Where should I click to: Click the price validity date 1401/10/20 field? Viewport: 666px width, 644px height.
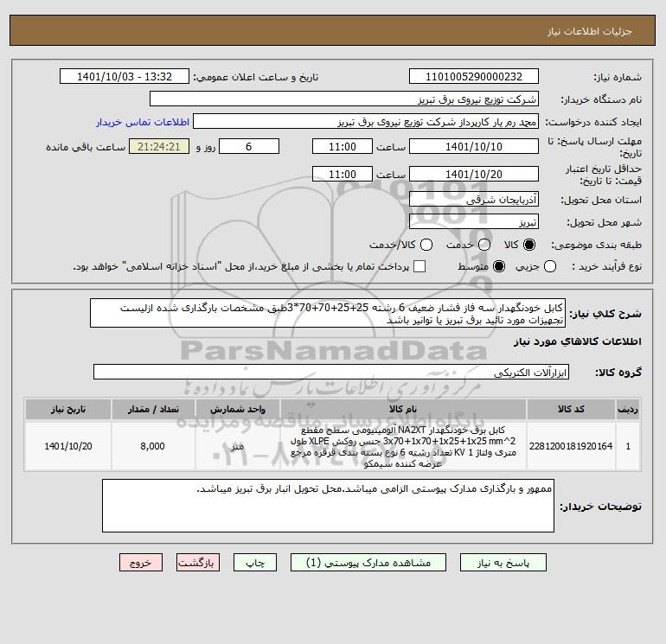tap(474, 174)
